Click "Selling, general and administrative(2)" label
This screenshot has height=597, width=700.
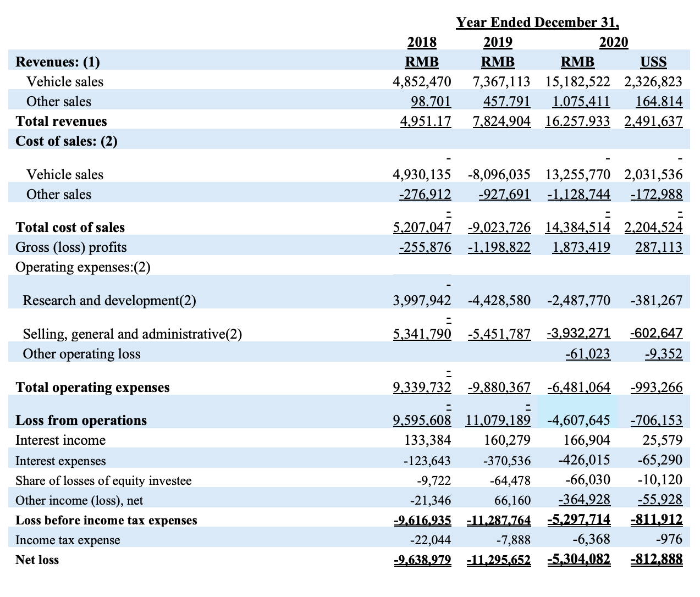coord(132,334)
